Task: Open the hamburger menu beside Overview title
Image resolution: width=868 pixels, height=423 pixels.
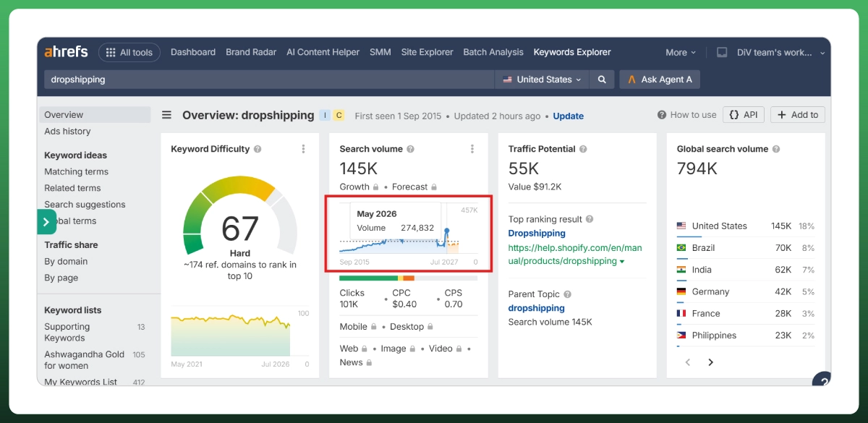Action: [167, 115]
